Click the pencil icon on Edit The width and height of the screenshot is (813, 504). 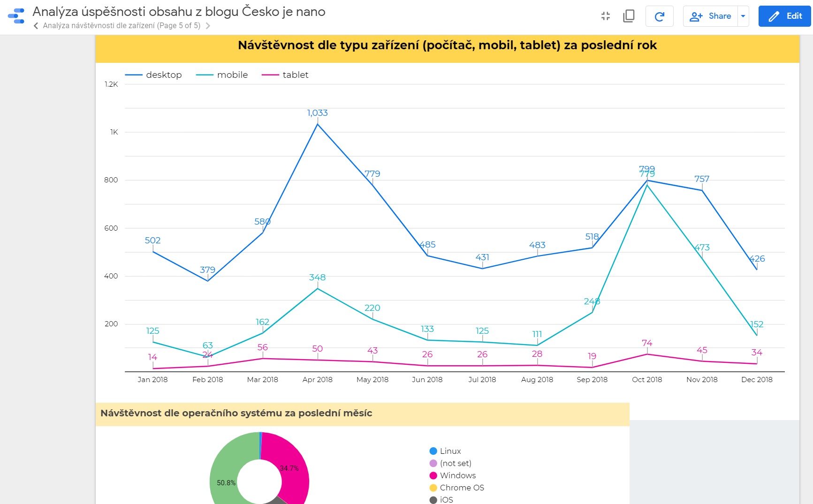click(774, 16)
